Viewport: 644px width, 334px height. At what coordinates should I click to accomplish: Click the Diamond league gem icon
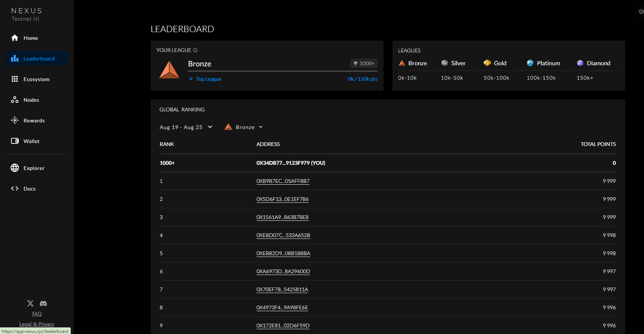580,63
